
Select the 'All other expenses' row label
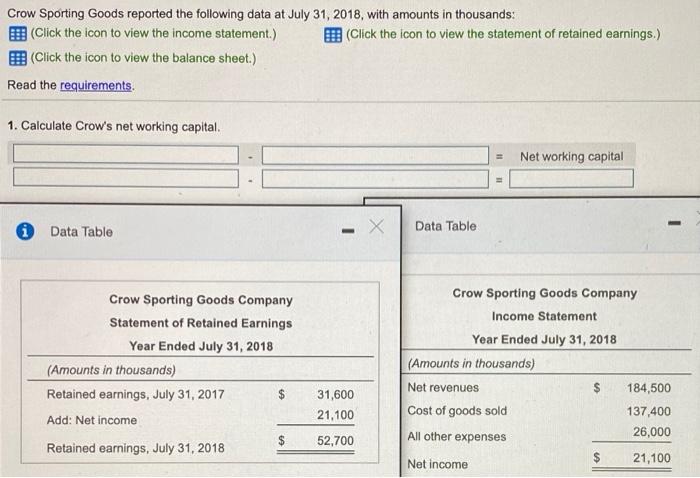click(457, 436)
